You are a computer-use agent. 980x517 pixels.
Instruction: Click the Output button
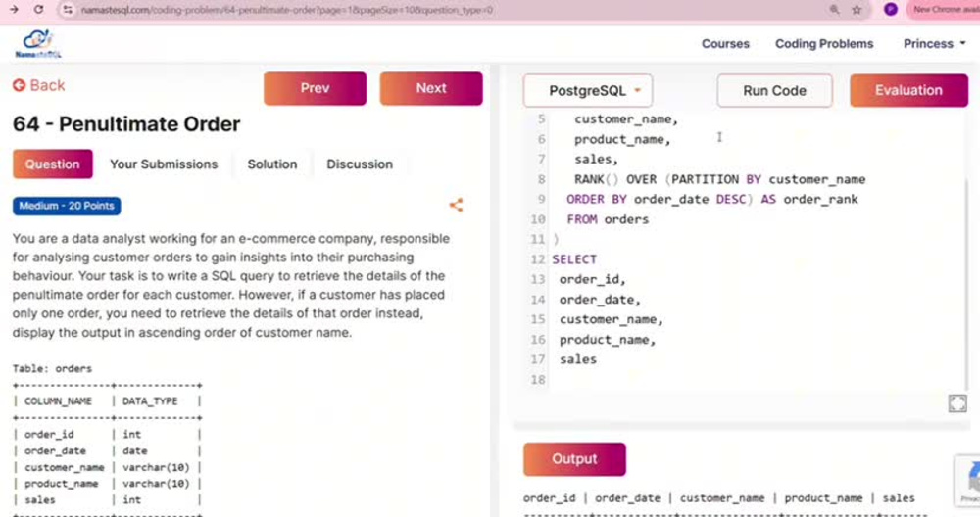coord(574,459)
